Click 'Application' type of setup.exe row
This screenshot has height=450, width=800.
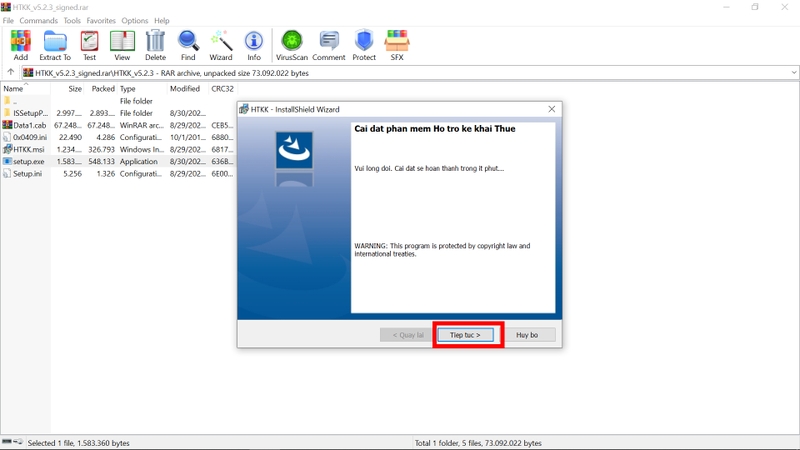click(139, 161)
